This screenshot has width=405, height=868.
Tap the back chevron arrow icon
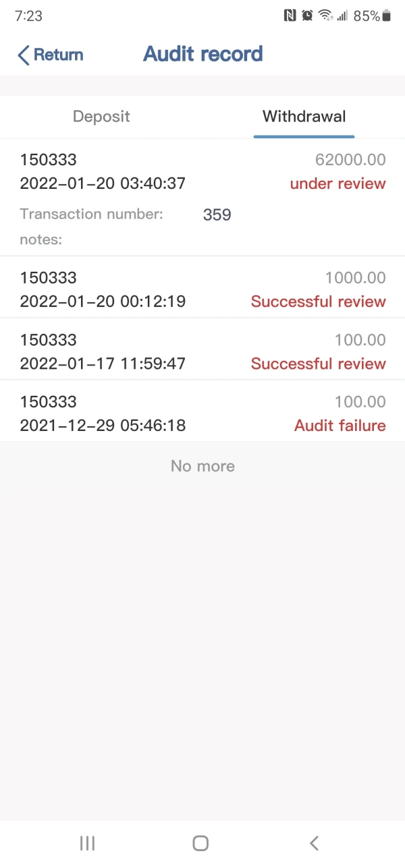[24, 55]
